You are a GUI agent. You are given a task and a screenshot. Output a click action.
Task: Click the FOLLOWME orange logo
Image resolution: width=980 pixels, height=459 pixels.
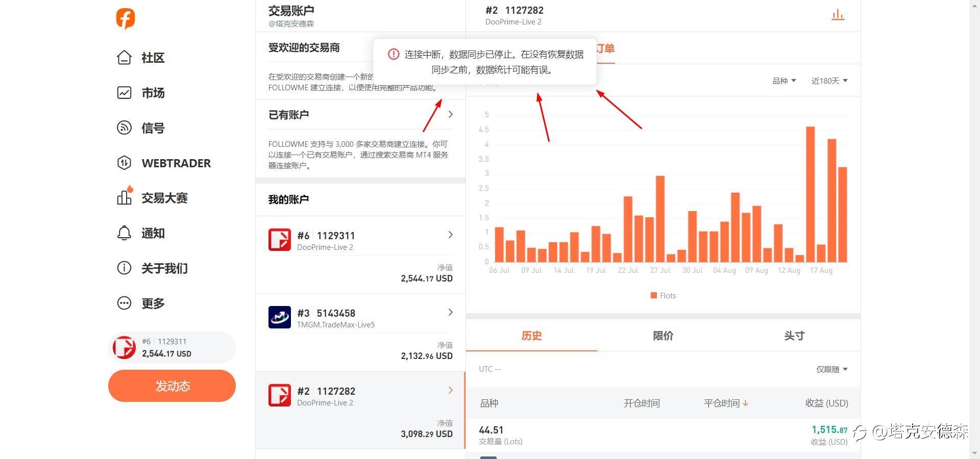(x=126, y=18)
